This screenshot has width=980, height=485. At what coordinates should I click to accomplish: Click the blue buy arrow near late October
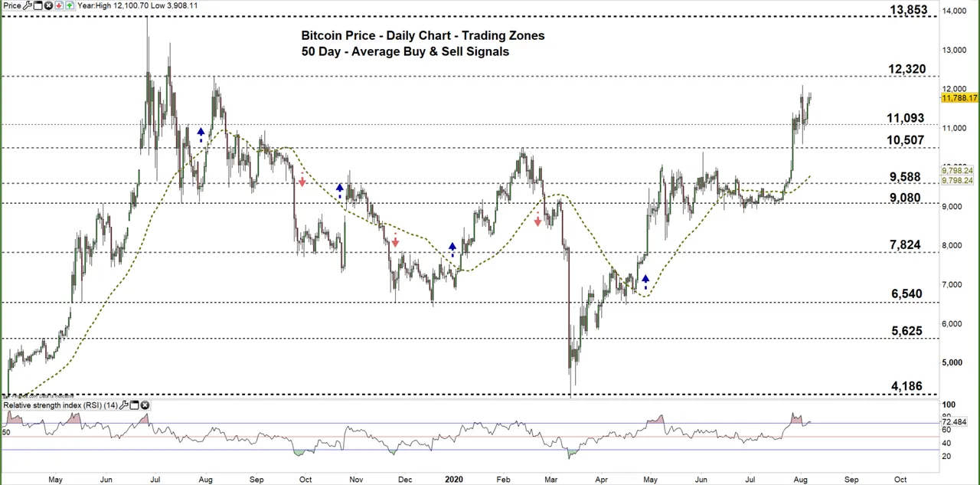[x=340, y=189]
